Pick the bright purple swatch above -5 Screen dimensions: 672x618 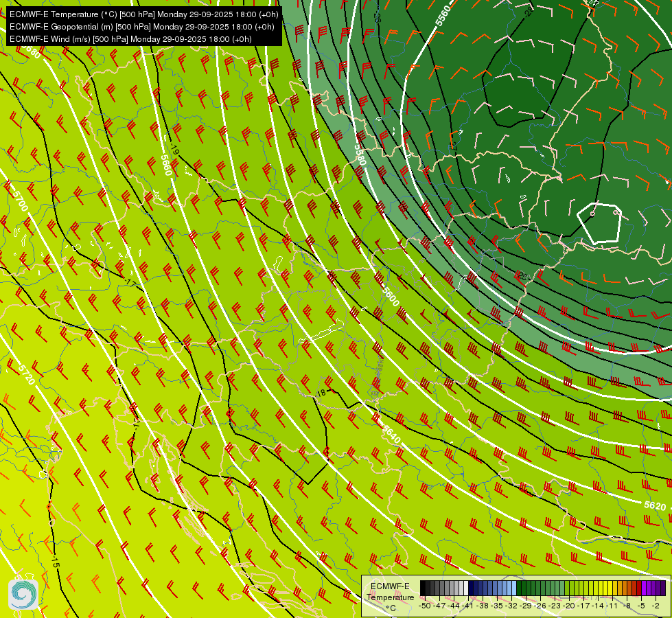click(644, 588)
